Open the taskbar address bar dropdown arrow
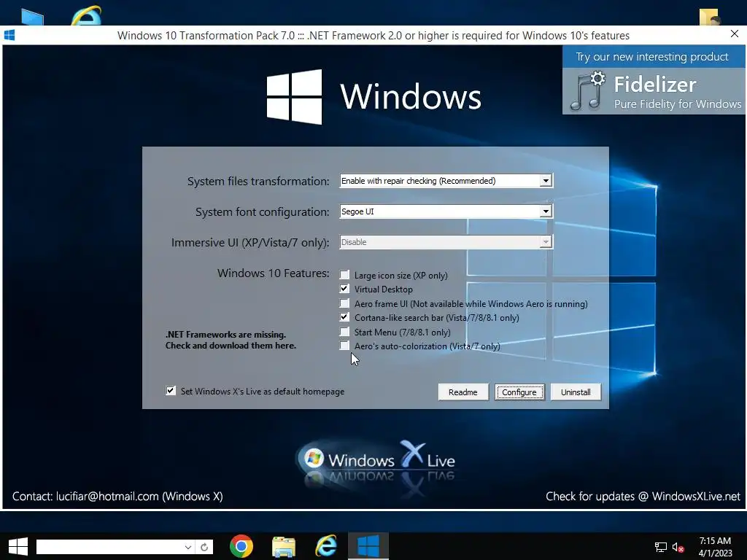Viewport: 747px width, 560px height. [x=188, y=547]
